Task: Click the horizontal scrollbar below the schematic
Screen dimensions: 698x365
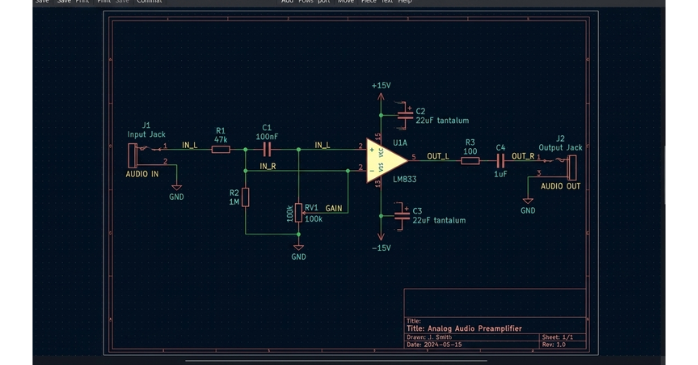Action: point(336,361)
